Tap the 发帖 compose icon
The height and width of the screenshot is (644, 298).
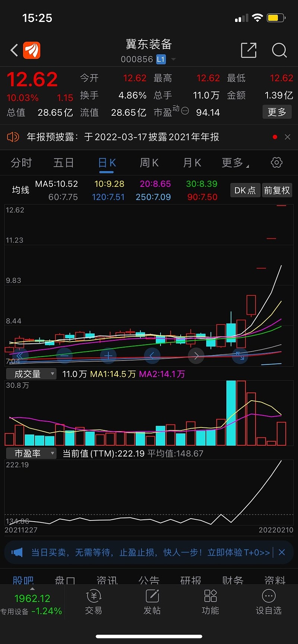coord(152,596)
